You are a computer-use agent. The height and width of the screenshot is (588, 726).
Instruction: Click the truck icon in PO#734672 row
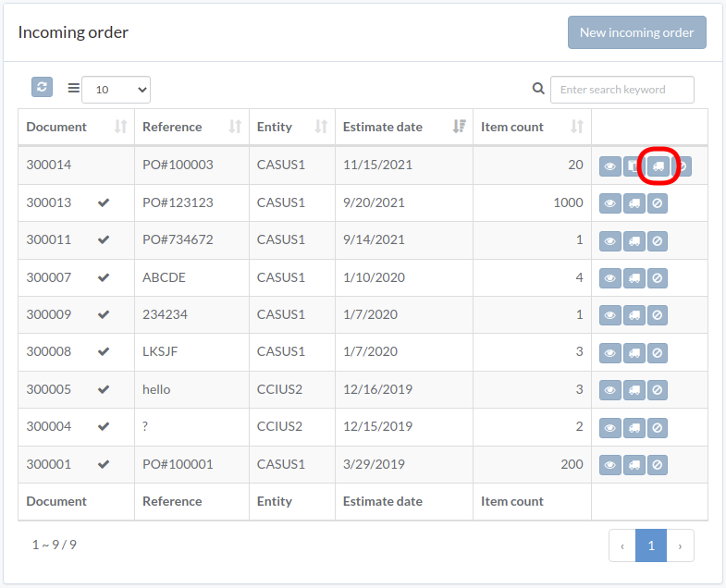coord(634,241)
